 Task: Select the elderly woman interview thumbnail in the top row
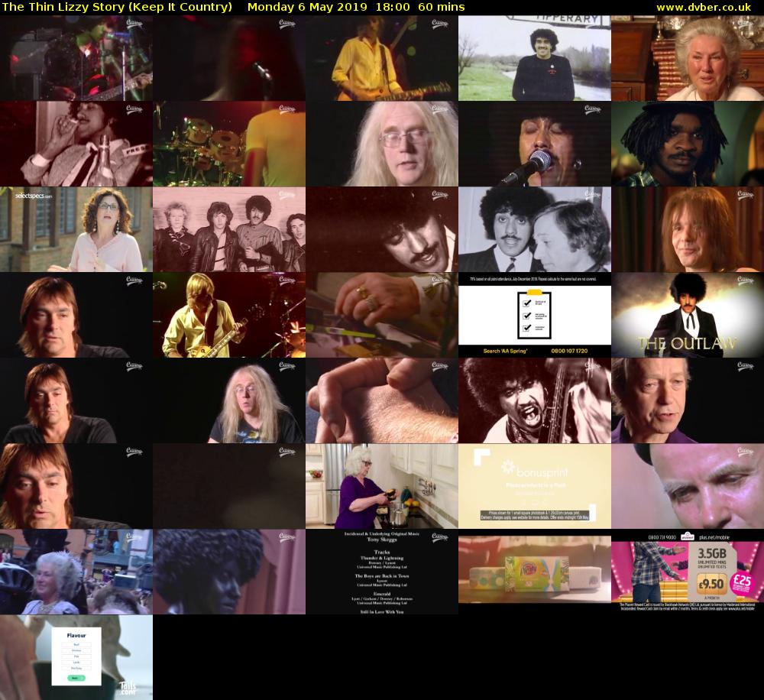coord(688,58)
